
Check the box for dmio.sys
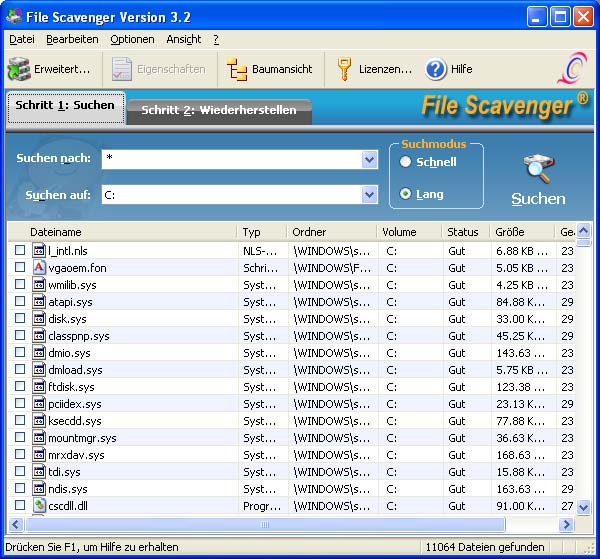20,352
